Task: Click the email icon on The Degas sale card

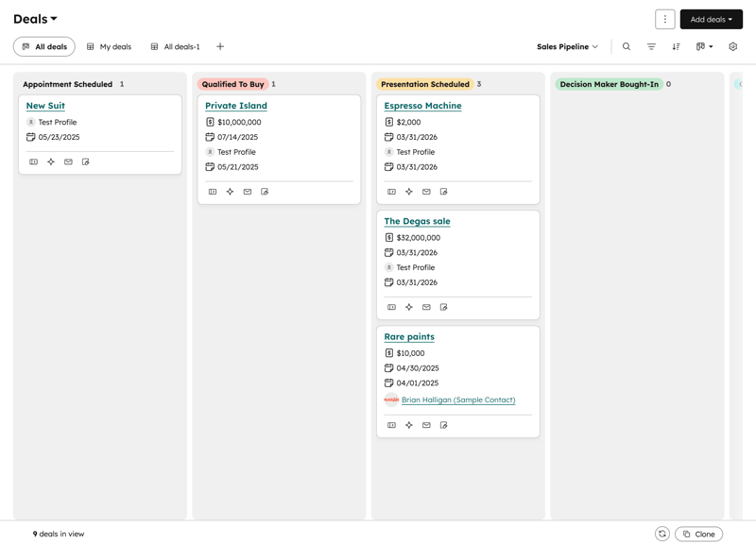Action: tap(425, 307)
